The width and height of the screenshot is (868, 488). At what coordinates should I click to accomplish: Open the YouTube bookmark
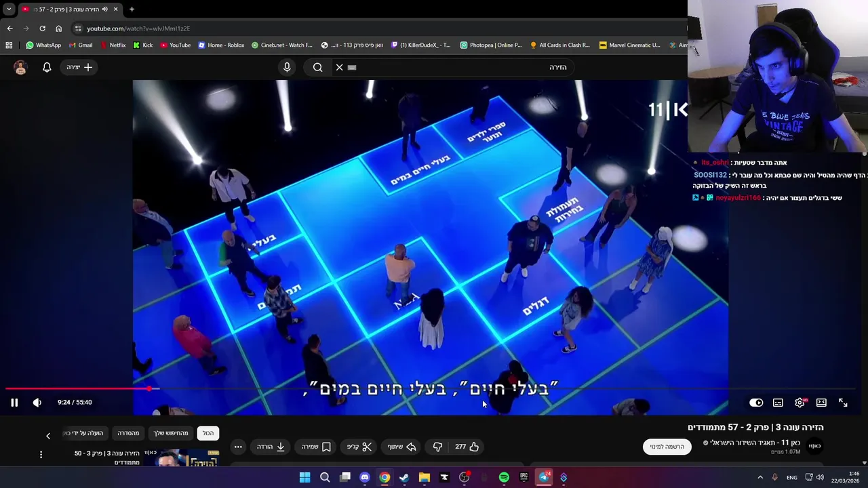(176, 45)
